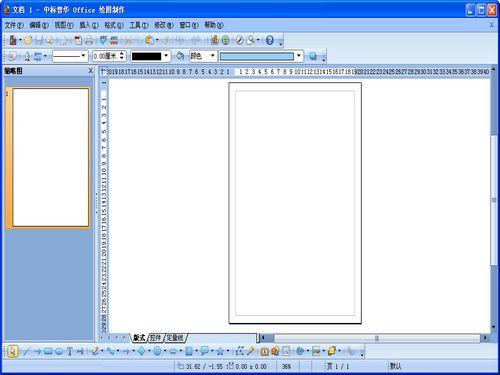The height and width of the screenshot is (375, 500).
Task: Click the Area fill bucket icon
Action: click(x=180, y=56)
